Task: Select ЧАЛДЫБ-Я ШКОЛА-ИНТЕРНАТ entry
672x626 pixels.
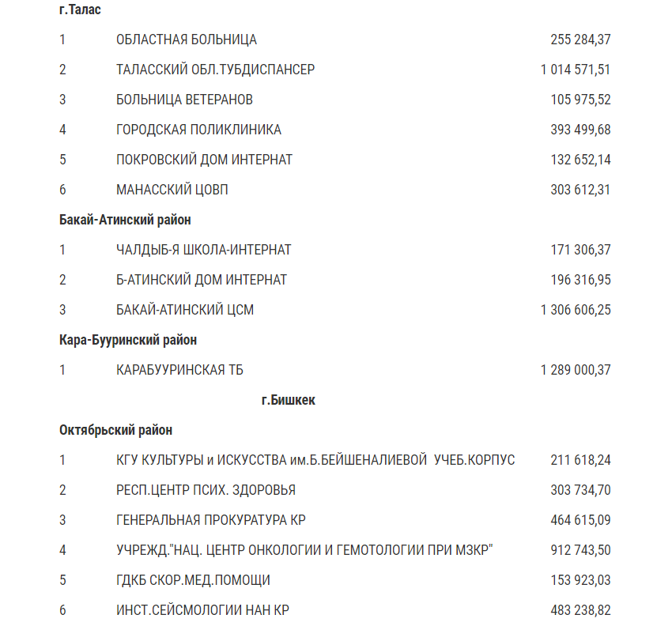Action: click(203, 250)
